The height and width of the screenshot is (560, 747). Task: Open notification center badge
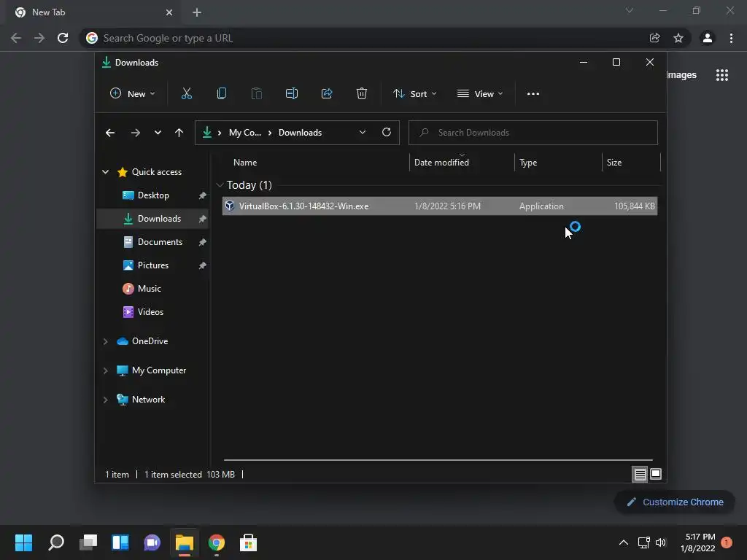tap(727, 542)
